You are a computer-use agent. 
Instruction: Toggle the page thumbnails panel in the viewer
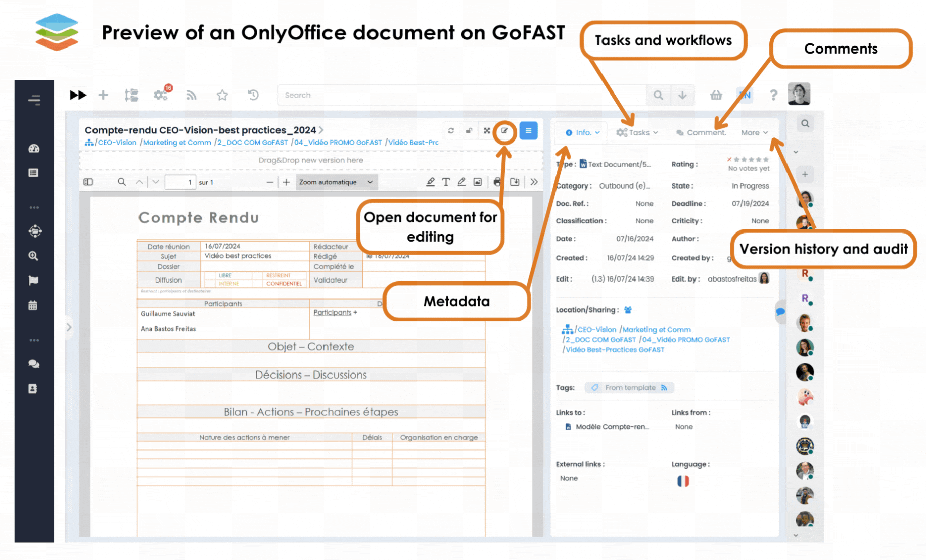click(88, 182)
